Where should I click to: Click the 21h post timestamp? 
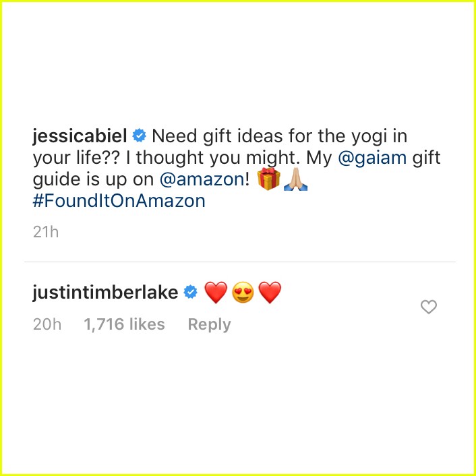[46, 232]
